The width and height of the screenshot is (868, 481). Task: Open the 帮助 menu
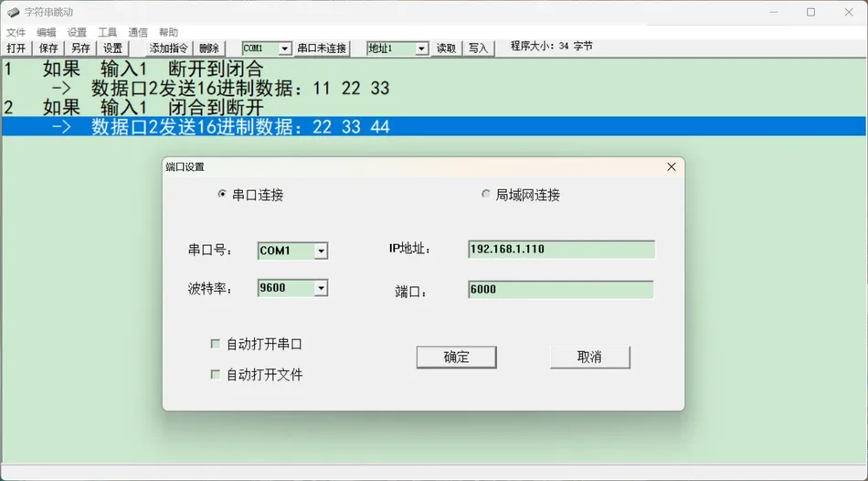click(x=168, y=32)
